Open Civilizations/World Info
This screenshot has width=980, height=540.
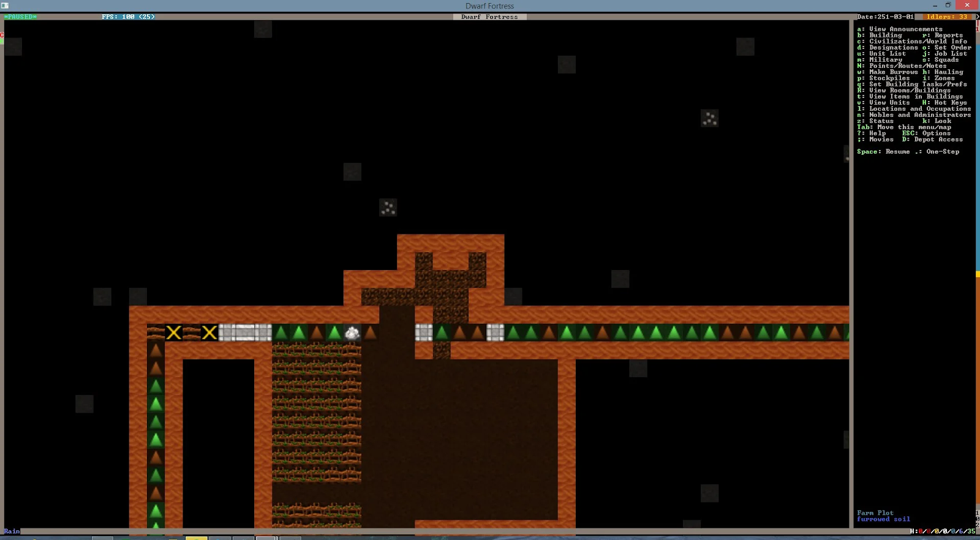tap(912, 42)
